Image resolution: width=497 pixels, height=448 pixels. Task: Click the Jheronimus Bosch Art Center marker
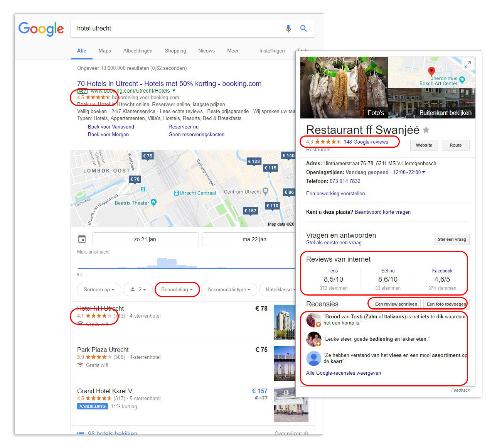[x=462, y=79]
